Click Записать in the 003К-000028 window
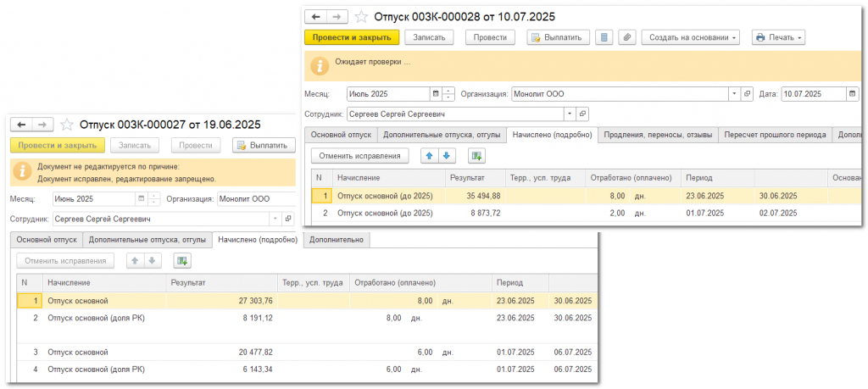868x389 pixels. (429, 37)
